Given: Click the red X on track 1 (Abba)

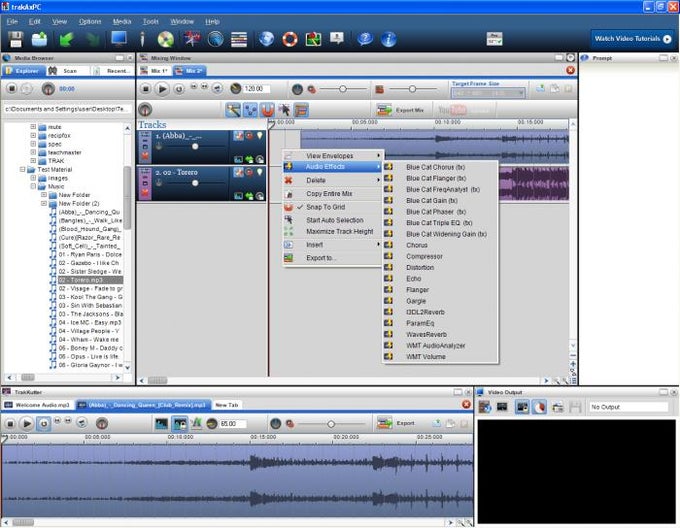Looking at the screenshot, I should pos(145,155).
